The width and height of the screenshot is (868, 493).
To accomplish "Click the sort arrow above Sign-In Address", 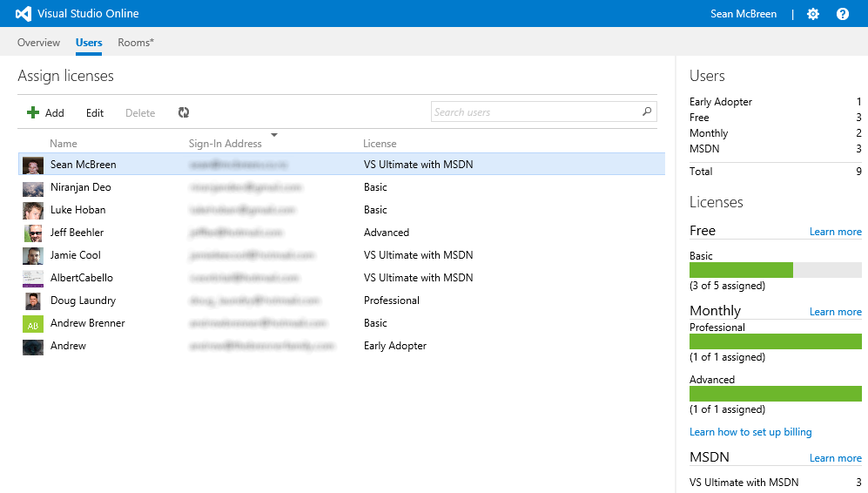I will click(273, 135).
